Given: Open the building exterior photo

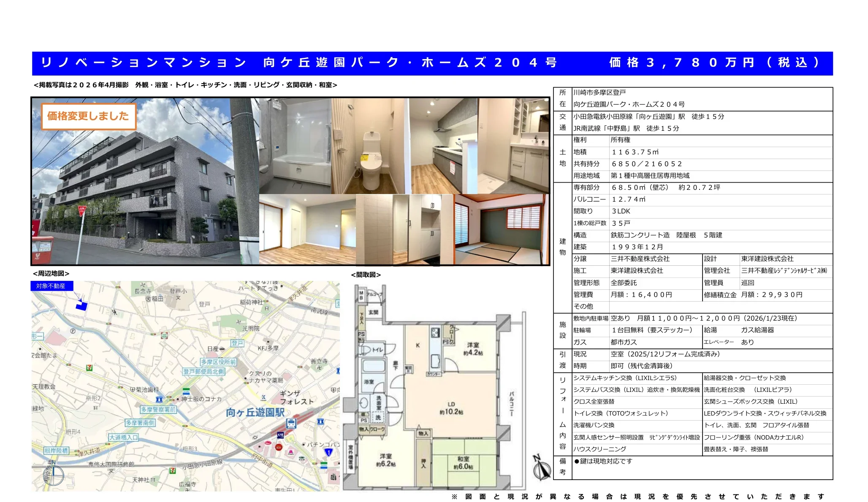Looking at the screenshot, I should coord(146,181).
